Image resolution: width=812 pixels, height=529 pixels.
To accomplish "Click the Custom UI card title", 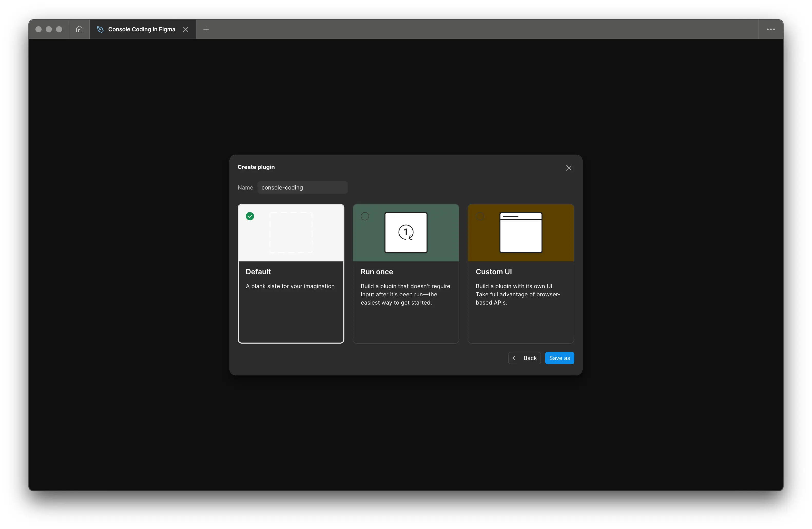I will [494, 272].
